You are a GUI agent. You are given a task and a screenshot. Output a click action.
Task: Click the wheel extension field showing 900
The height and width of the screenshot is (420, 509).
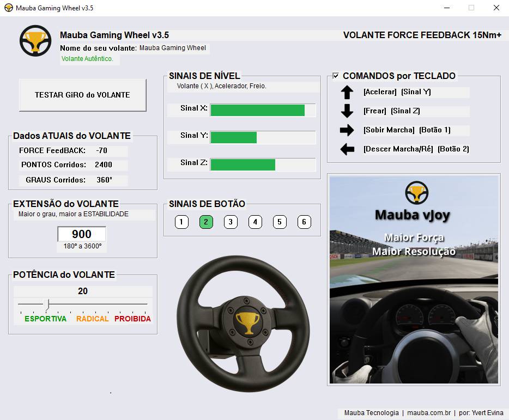[x=82, y=234]
